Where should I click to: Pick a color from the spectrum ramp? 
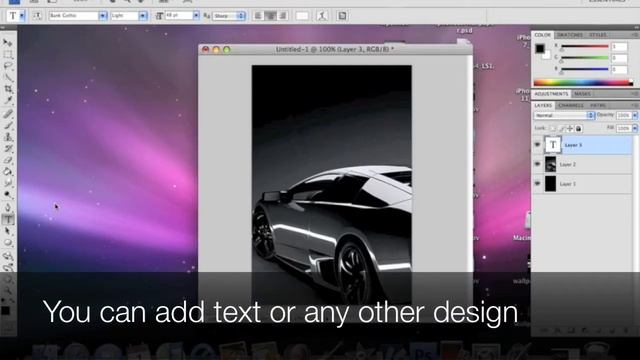point(583,82)
